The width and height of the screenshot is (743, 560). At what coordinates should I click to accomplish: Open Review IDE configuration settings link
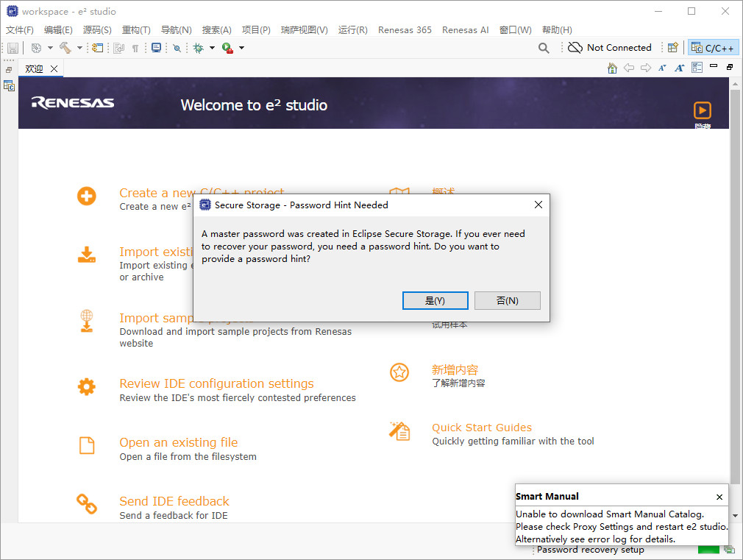click(216, 383)
